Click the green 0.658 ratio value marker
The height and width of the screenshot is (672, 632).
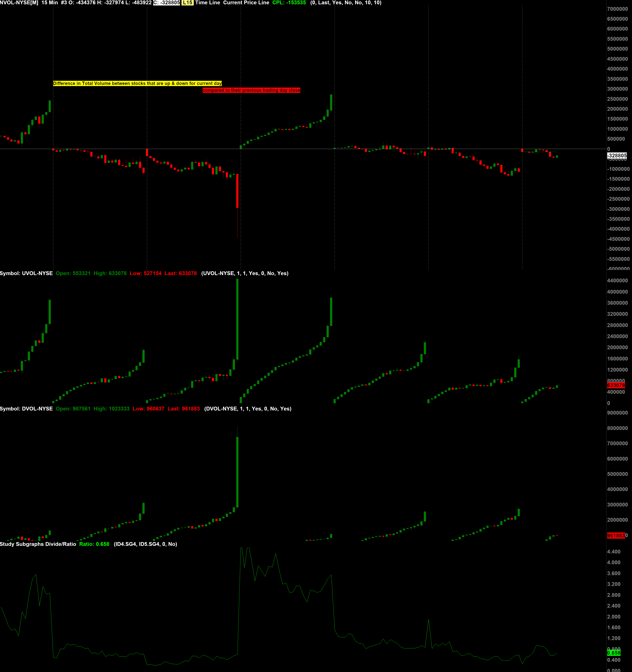pos(614,653)
